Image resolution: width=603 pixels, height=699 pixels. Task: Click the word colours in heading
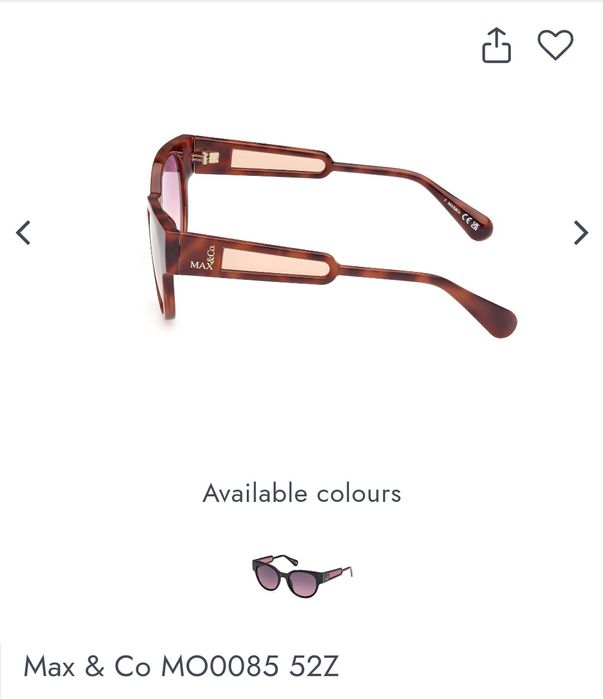click(359, 494)
